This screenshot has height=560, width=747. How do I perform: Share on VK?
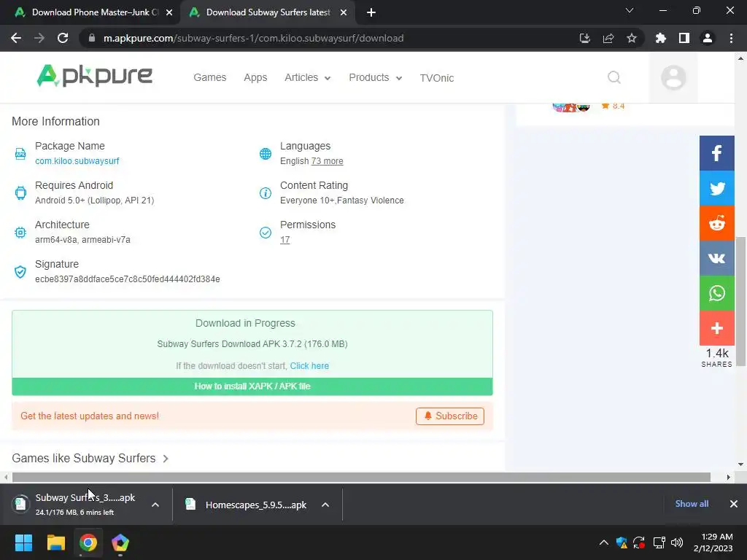[x=716, y=258]
